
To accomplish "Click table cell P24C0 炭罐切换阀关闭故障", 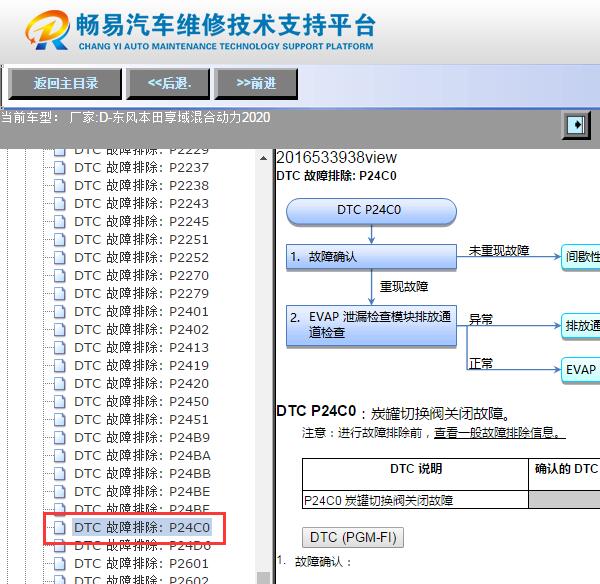I will [x=415, y=500].
